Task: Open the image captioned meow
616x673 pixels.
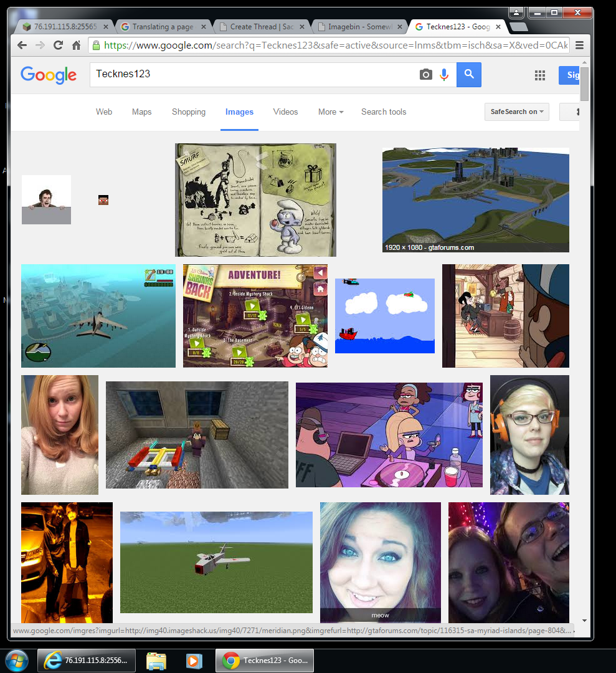Action: [381, 562]
